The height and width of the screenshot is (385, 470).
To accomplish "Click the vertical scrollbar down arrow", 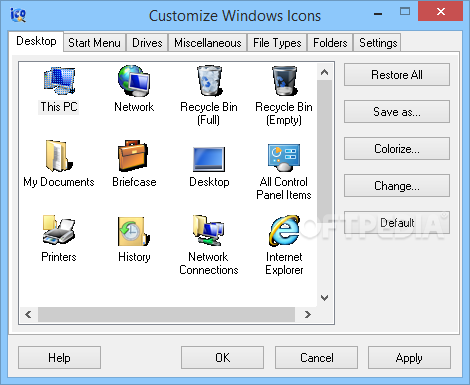I will (x=324, y=298).
